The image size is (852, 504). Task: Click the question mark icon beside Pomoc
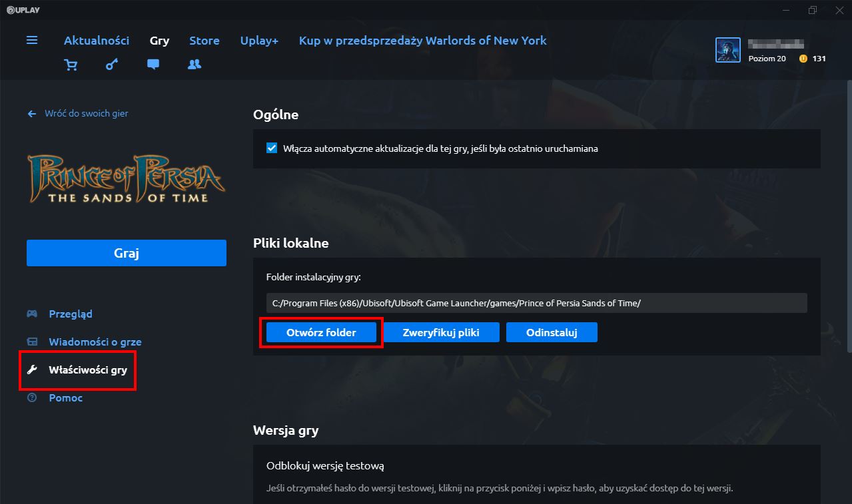(x=32, y=397)
